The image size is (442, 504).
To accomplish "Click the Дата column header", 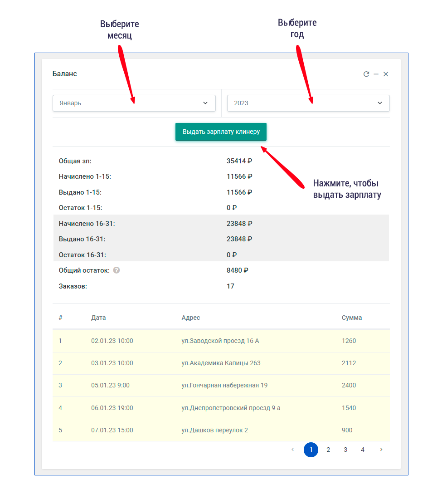I will pyautogui.click(x=98, y=318).
